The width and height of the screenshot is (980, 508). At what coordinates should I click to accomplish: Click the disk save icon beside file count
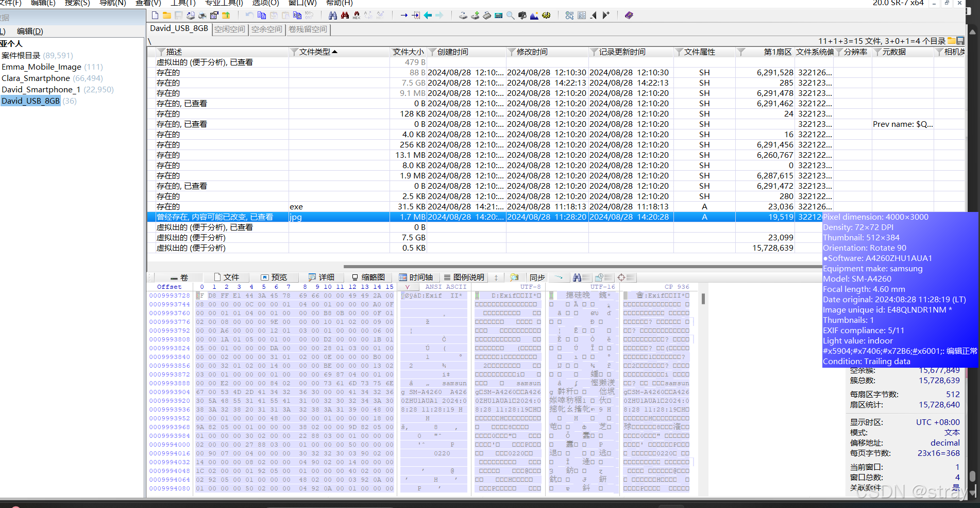960,41
